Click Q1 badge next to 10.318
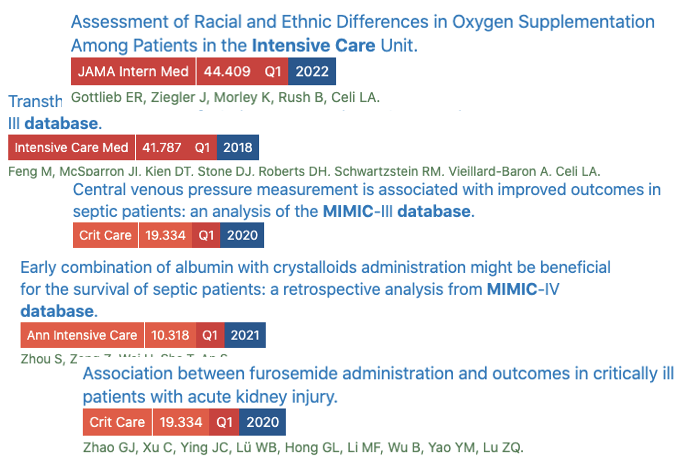The height and width of the screenshot is (458, 689). (211, 335)
